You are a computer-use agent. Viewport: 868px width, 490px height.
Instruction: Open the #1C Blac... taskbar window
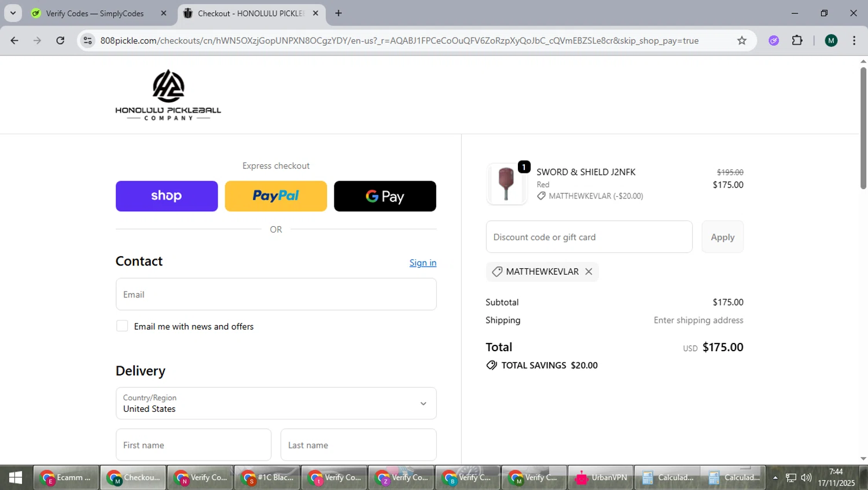[267, 477]
